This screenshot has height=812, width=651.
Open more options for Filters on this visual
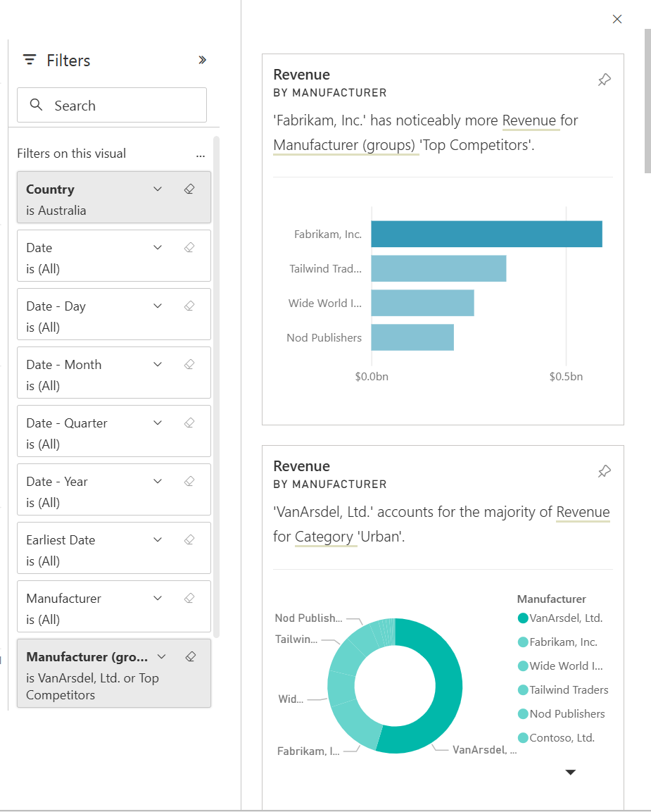click(201, 155)
